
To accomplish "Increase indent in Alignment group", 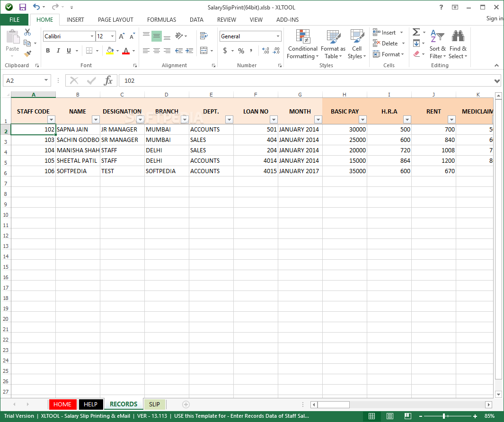I will (x=189, y=51).
